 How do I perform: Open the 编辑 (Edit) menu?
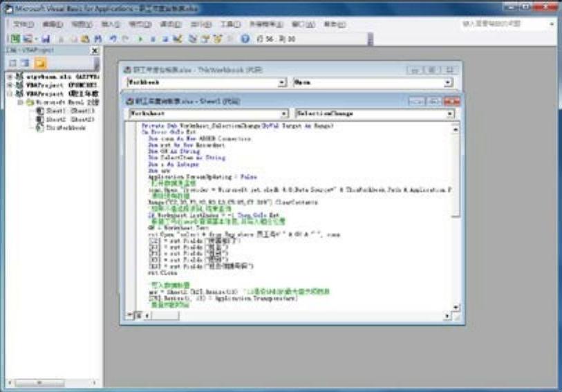coord(53,24)
